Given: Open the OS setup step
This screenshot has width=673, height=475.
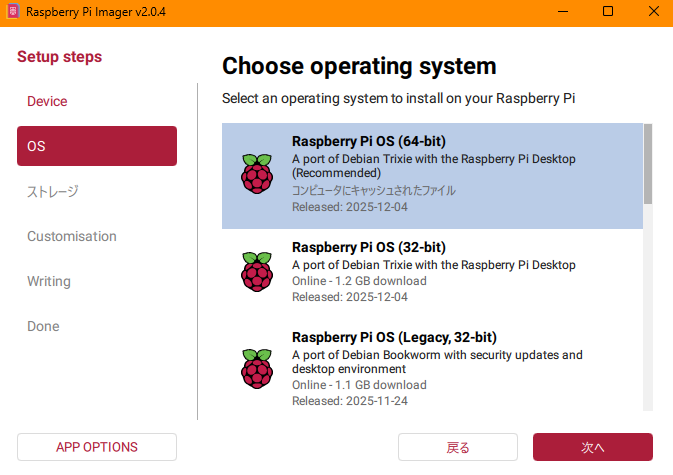Looking at the screenshot, I should click(x=97, y=146).
